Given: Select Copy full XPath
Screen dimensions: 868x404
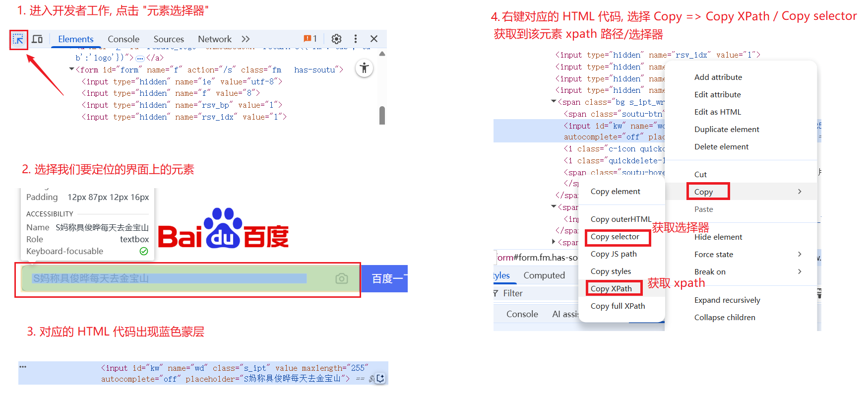Looking at the screenshot, I should [618, 306].
